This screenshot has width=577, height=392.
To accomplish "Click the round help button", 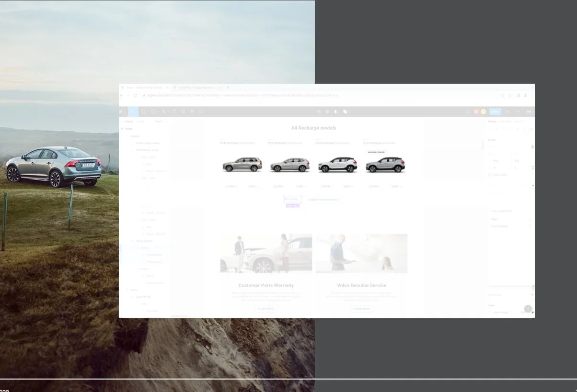I will tap(528, 309).
